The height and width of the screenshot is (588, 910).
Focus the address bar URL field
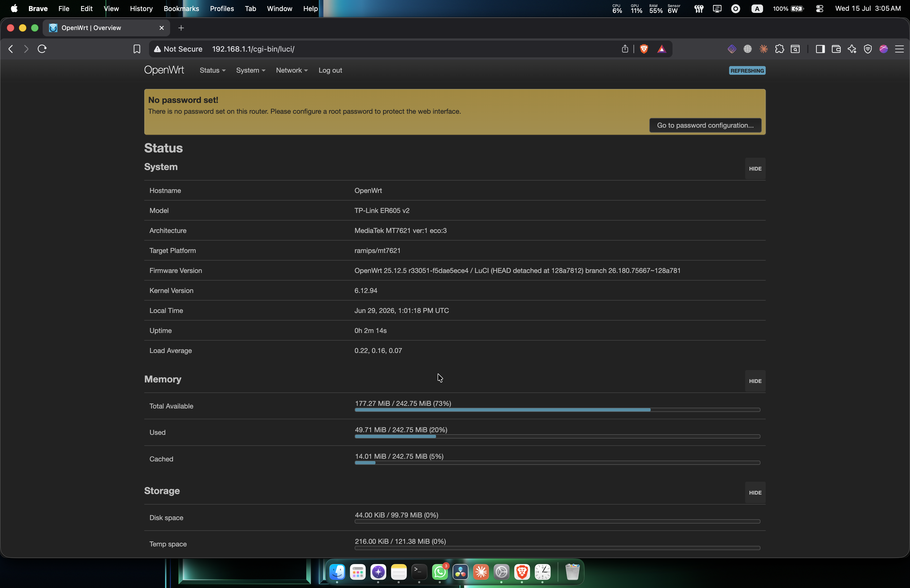(410, 49)
